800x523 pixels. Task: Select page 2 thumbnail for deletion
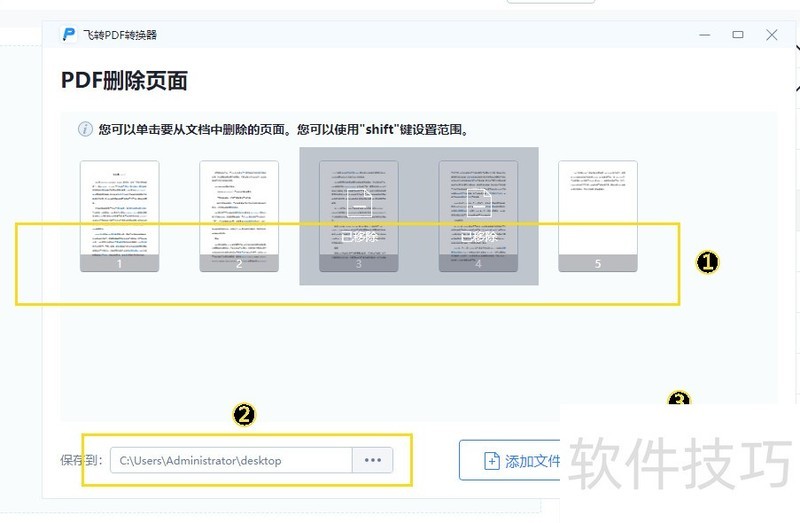[x=239, y=216]
